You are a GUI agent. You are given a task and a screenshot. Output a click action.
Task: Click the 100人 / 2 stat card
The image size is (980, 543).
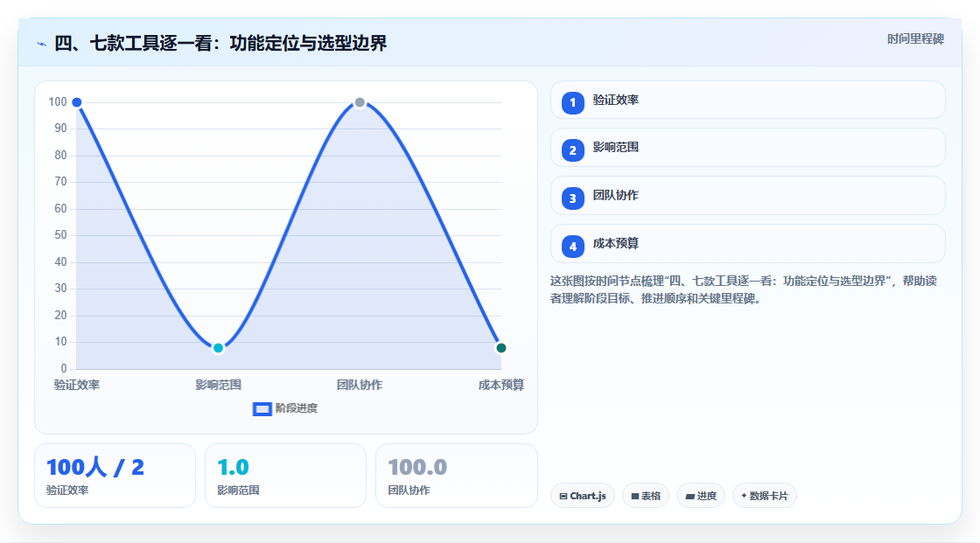tap(115, 476)
